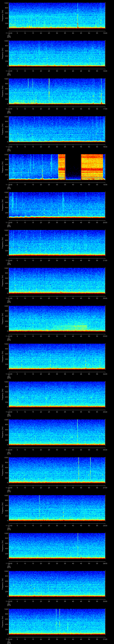Image resolution: width=114 pixels, height=644 pixels.
Task: Click the 11:14:00 start time label
Action: 9,33
